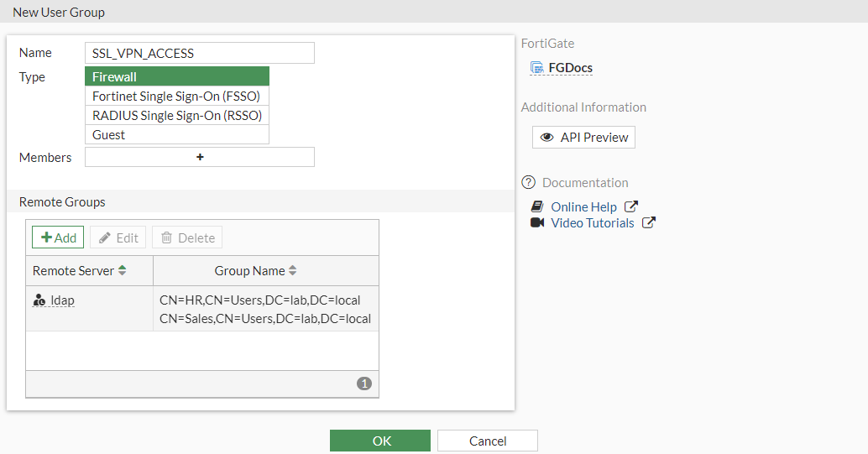Click the API Preview eye icon
Viewport: 868px width, 454px height.
pyautogui.click(x=547, y=138)
